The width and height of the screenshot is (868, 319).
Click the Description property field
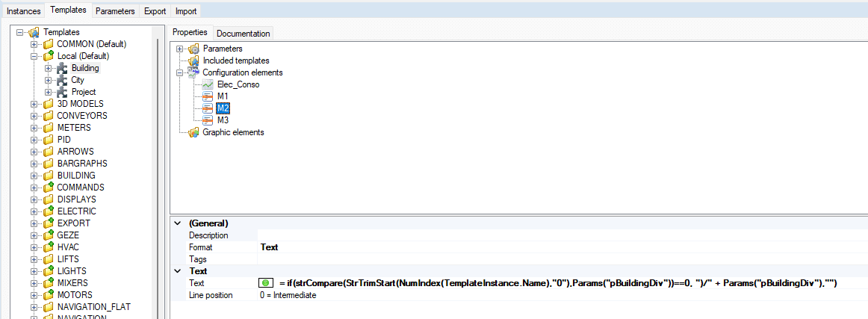(x=560, y=235)
